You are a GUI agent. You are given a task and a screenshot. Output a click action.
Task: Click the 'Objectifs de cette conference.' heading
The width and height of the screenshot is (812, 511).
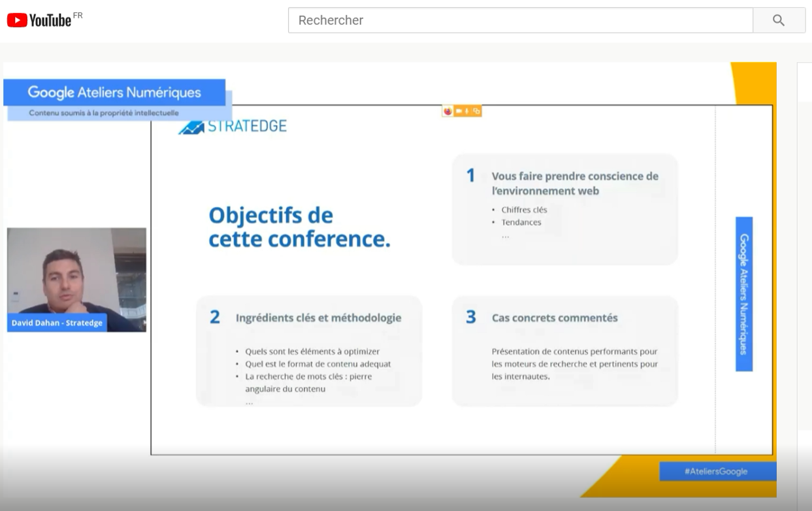point(299,227)
